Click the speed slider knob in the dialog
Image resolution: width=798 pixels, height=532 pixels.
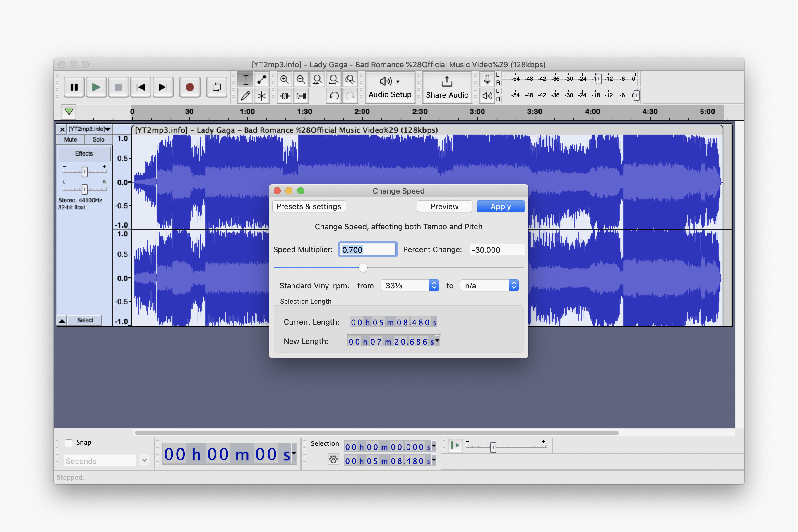click(x=363, y=268)
